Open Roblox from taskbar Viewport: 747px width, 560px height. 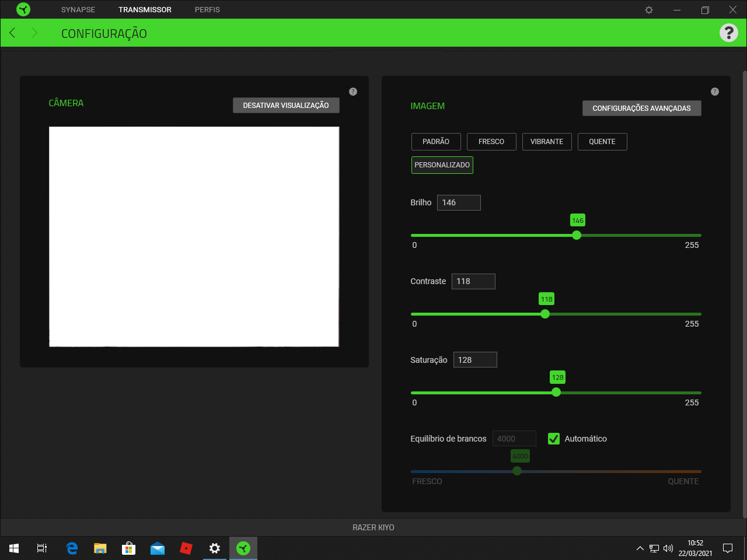pyautogui.click(x=186, y=548)
